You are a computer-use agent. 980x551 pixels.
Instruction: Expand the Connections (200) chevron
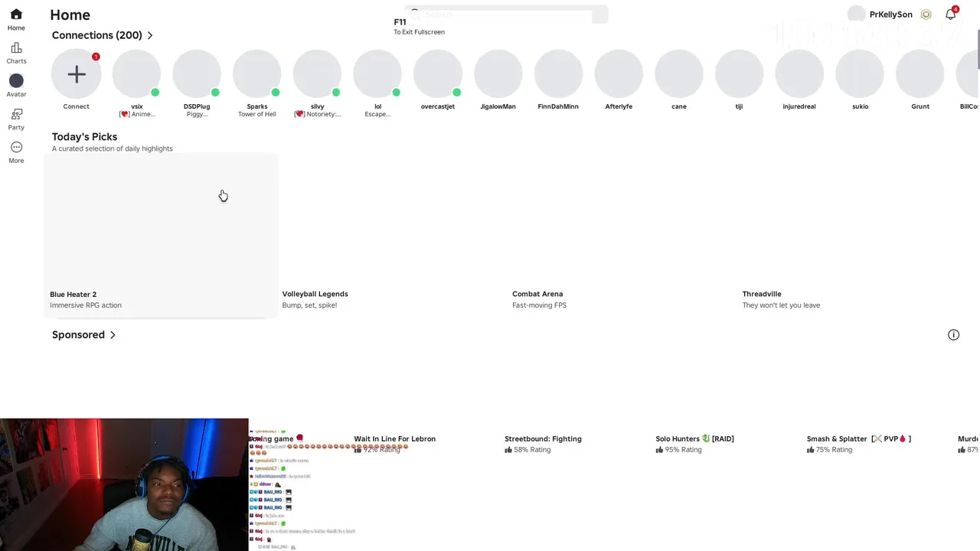(150, 35)
